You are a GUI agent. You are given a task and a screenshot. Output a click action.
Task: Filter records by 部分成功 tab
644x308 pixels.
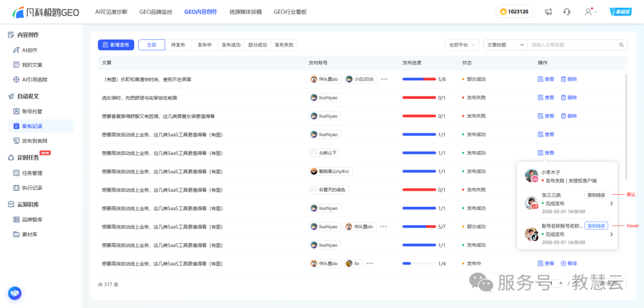coord(258,45)
